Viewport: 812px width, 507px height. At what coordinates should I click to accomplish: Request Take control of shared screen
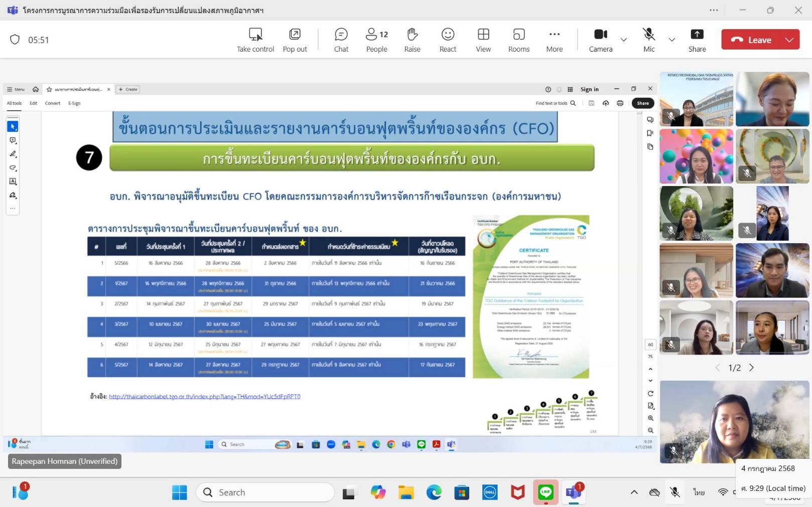point(255,40)
